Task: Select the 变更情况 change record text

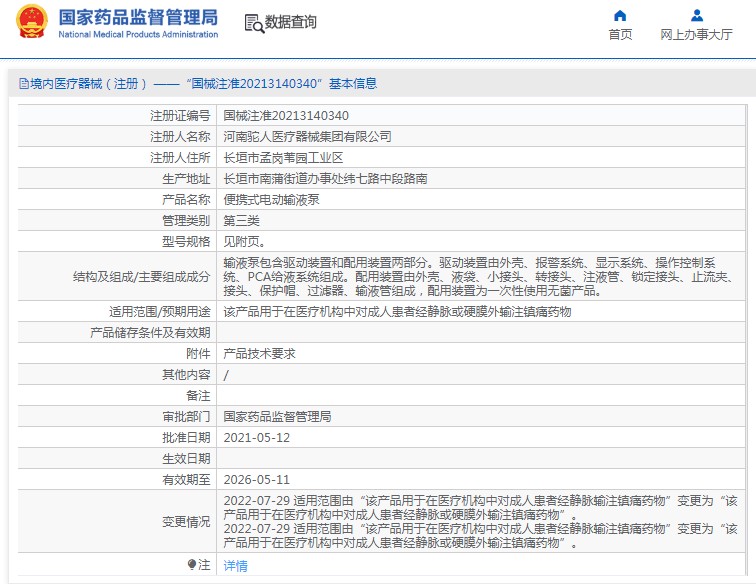Action: click(480, 522)
